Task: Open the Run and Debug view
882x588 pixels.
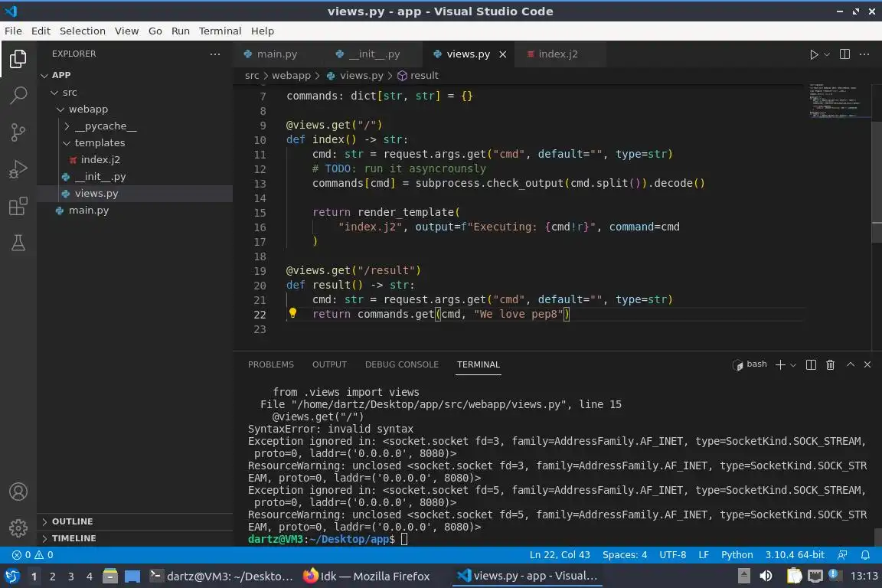Action: tap(18, 168)
